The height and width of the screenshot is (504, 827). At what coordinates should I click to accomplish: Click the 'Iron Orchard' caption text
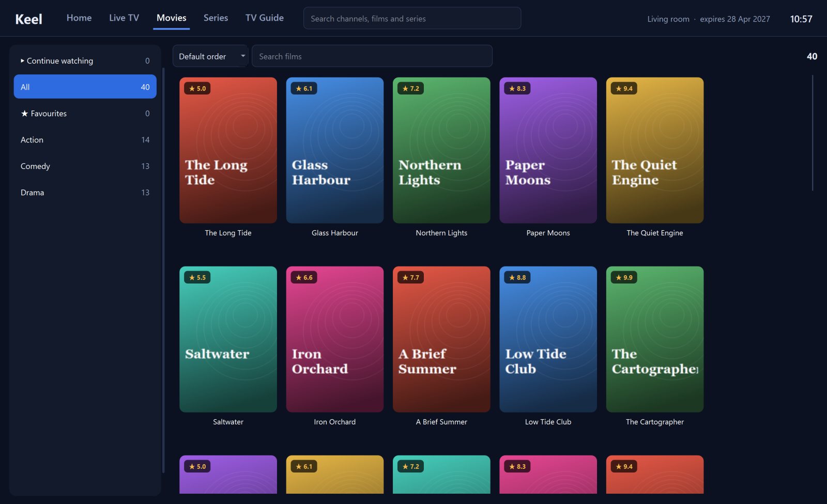tap(335, 422)
